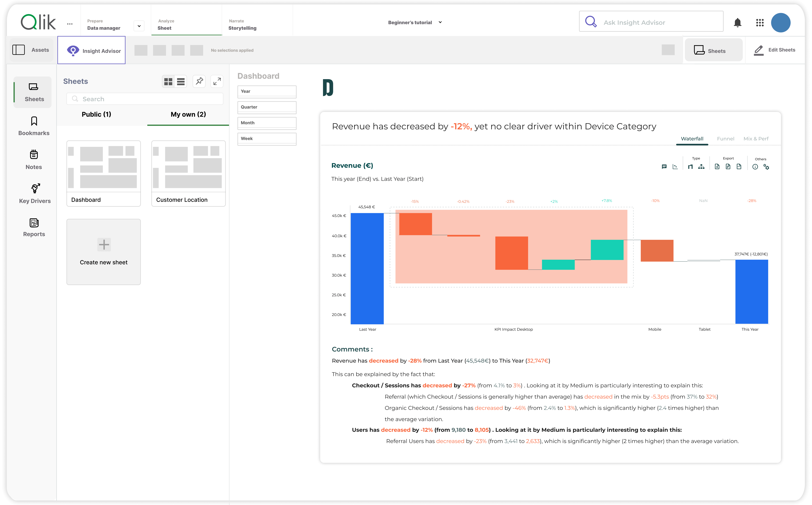Click the Tablet gray waterfall bar
The width and height of the screenshot is (812, 505).
(x=704, y=261)
